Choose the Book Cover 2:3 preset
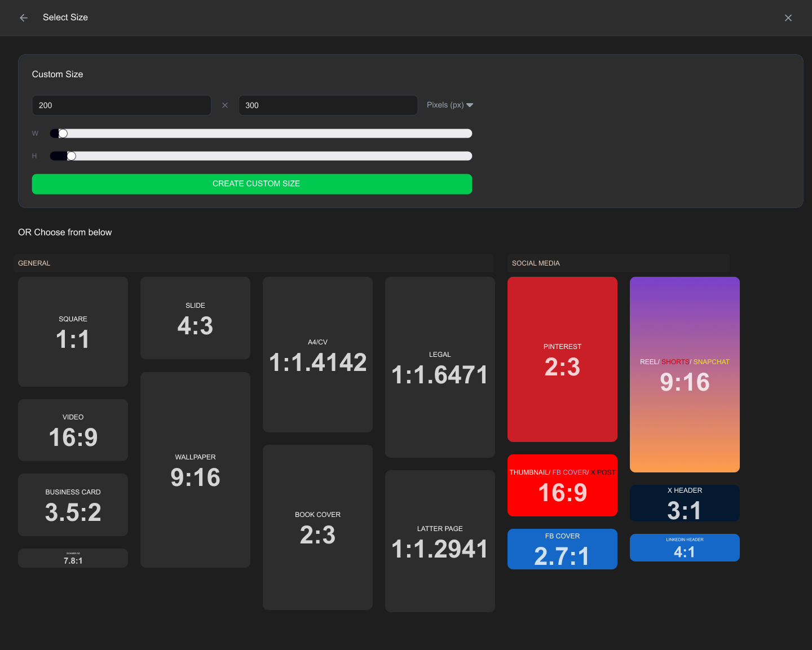812x650 pixels. coord(317,527)
